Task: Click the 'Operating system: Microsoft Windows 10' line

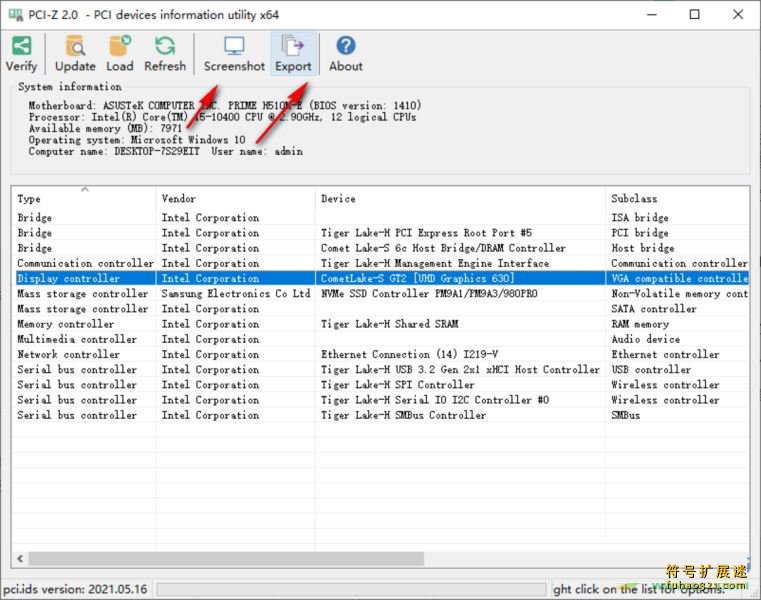Action: [137, 140]
